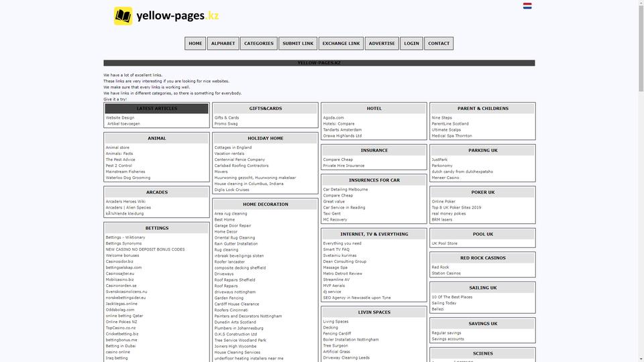Open Tandarts Amsterdam link
644x362 pixels.
pos(342,129)
